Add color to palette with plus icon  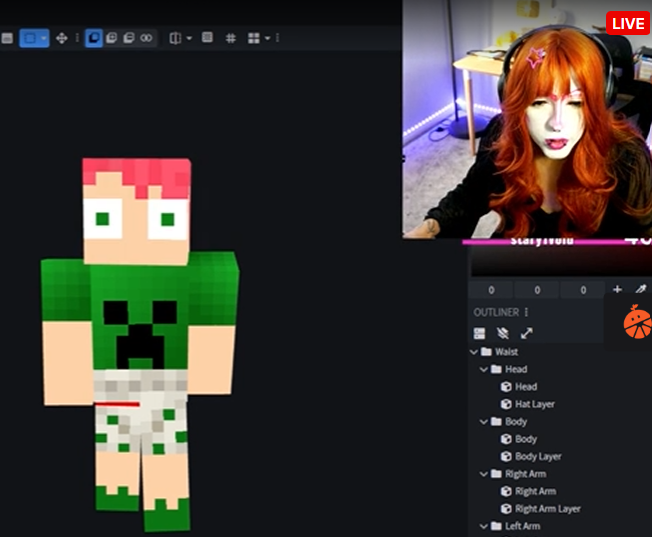click(617, 290)
